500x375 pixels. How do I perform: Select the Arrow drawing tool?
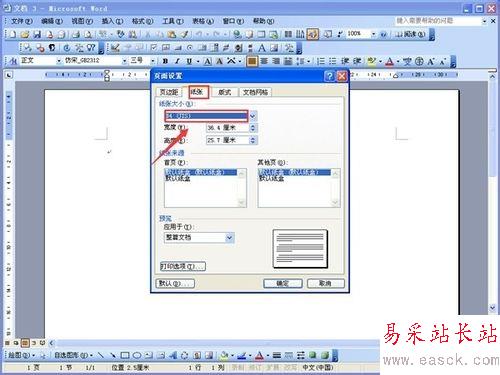(x=113, y=355)
